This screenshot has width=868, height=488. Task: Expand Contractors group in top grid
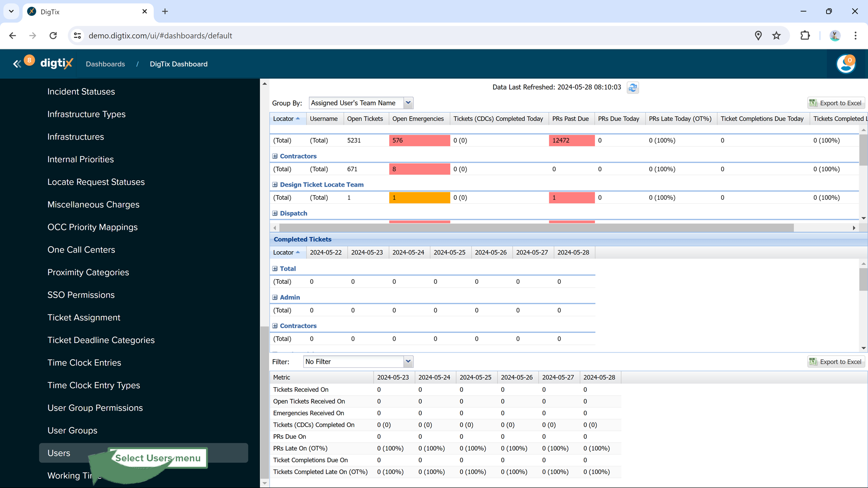pyautogui.click(x=275, y=156)
